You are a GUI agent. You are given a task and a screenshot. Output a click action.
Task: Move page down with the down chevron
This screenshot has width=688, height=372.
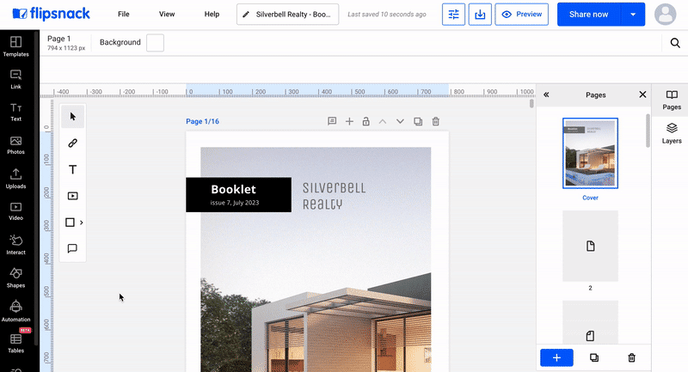pos(400,122)
